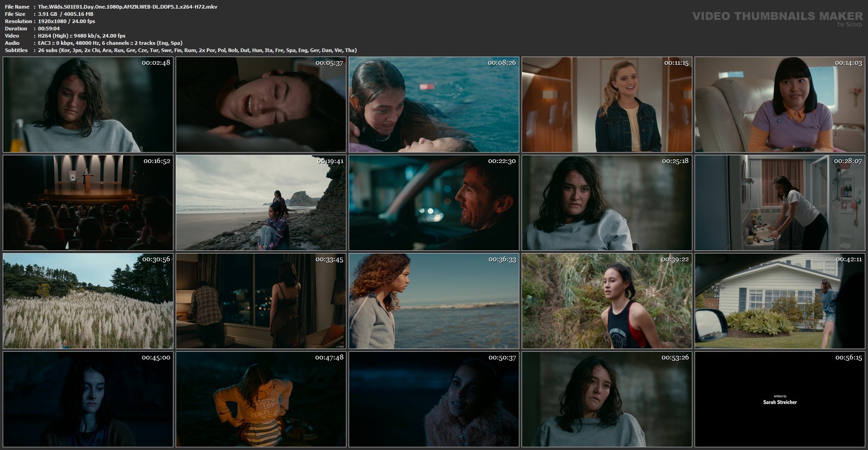Open the pampas grass field thumbnail 00:30:56
Image resolution: width=868 pixels, height=450 pixels.
click(x=88, y=301)
